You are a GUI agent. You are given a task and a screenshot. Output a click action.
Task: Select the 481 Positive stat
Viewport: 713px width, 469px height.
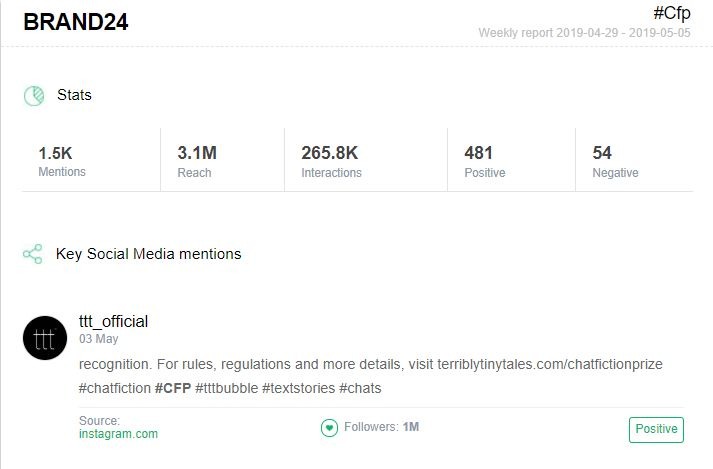485,161
